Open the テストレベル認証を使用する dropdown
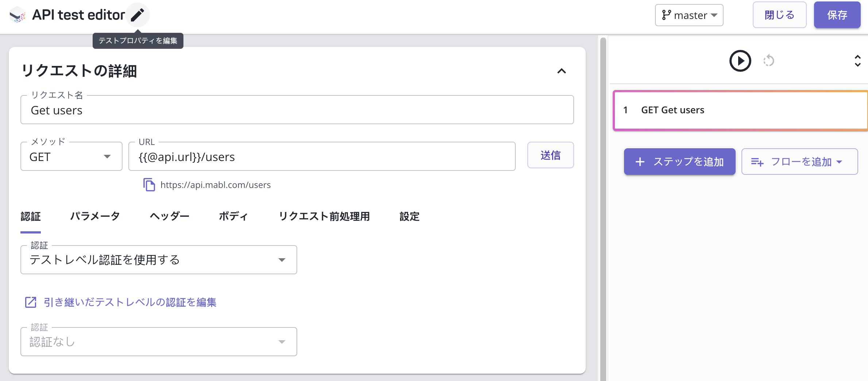This screenshot has width=868, height=381. click(159, 260)
